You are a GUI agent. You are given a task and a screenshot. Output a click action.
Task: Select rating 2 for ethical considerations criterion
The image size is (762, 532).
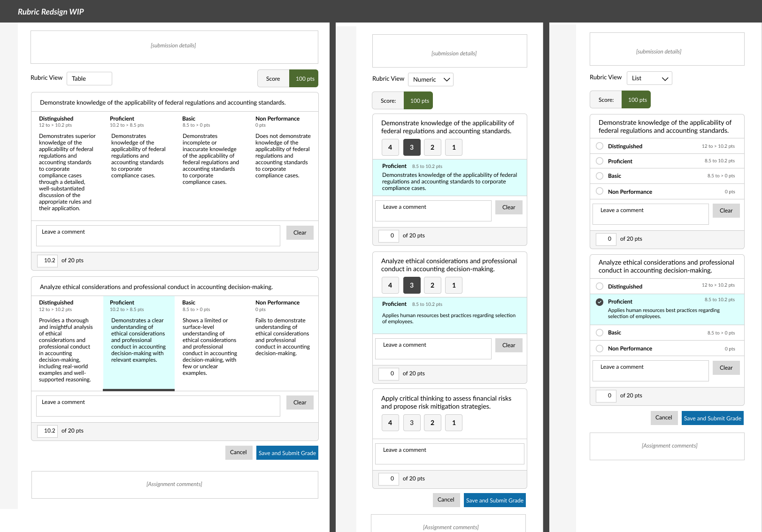[x=432, y=285]
